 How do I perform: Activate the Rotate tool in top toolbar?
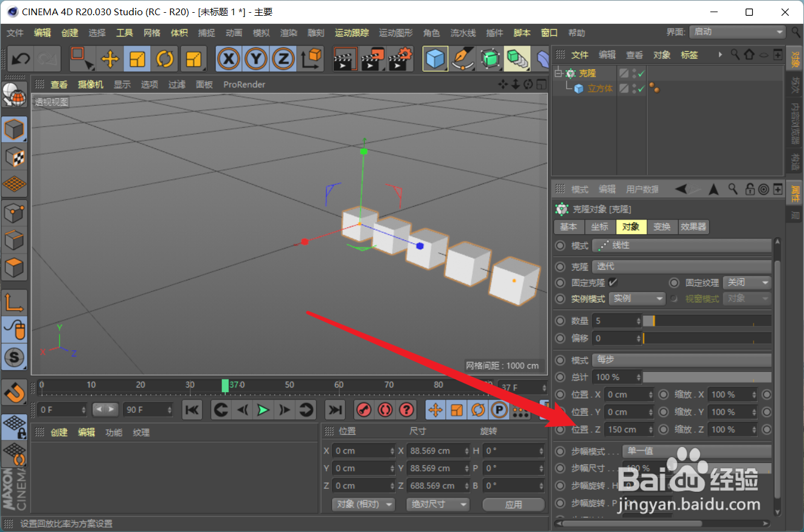(x=165, y=59)
